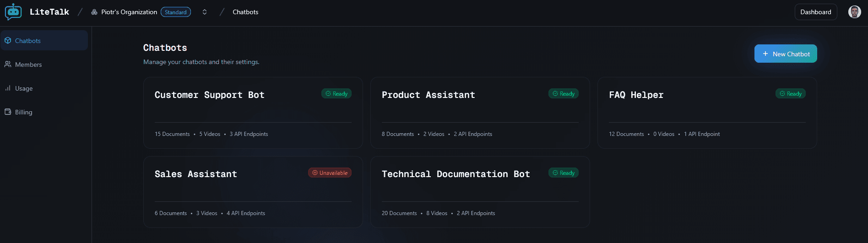The width and height of the screenshot is (868, 243).
Task: Click '6 Documents' on Sales Assistant
Action: [171, 213]
